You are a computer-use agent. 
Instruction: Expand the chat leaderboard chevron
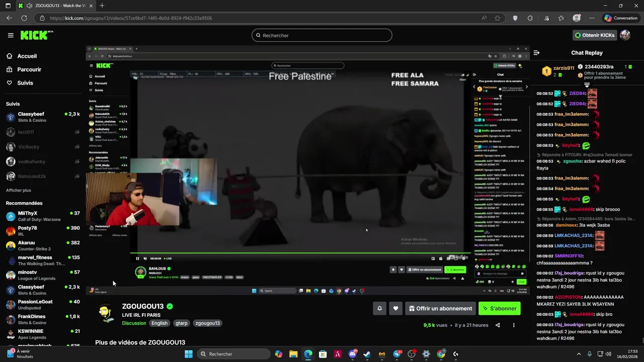587,85
